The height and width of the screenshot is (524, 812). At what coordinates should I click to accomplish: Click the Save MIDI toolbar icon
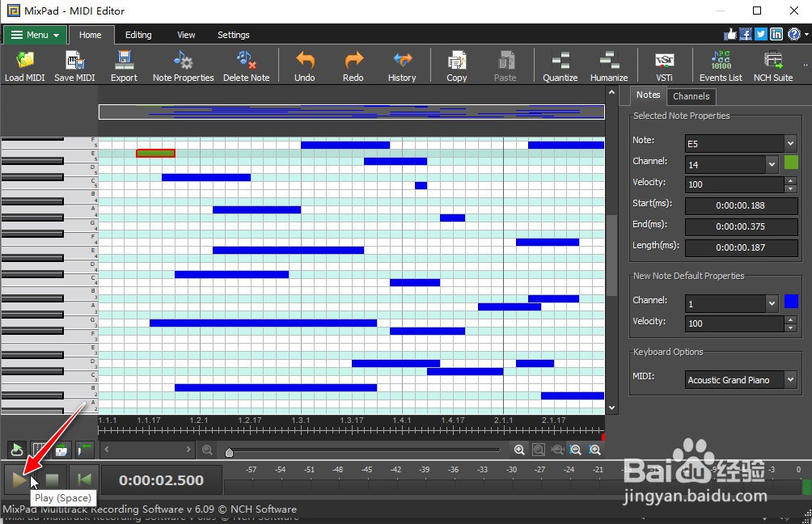[x=74, y=65]
